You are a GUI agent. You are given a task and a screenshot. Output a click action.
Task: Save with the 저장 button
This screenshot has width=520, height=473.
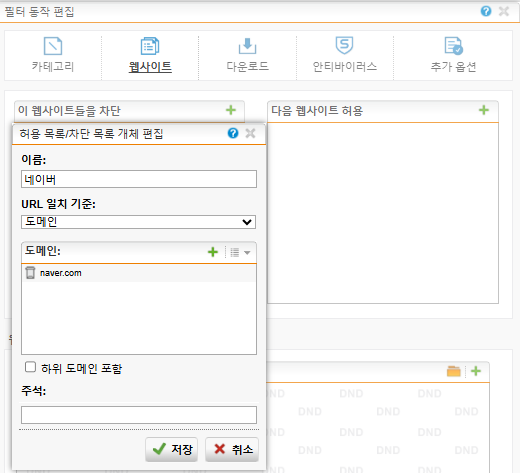coord(171,449)
